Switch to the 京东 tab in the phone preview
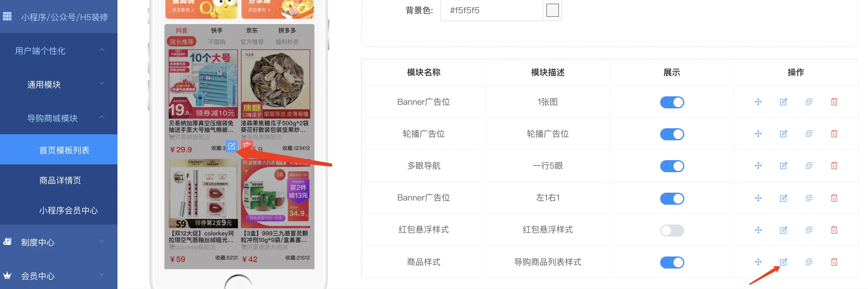The width and height of the screenshot is (868, 289). (x=252, y=31)
